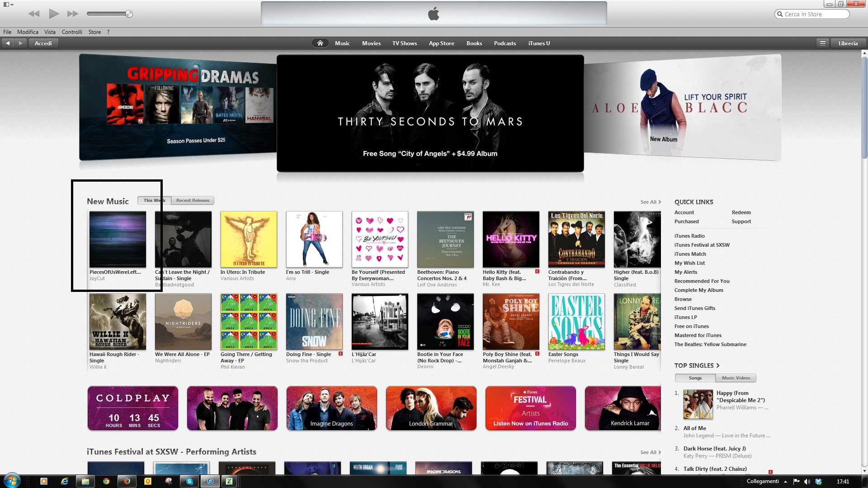Click the Home icon in store navigation
Screen dimensions: 868x488
point(320,43)
